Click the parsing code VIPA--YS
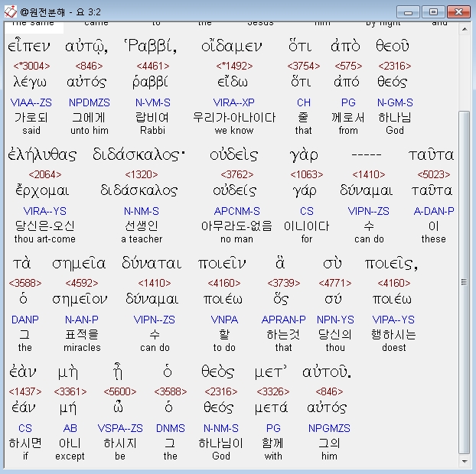The width and height of the screenshot is (476, 474). [393, 320]
